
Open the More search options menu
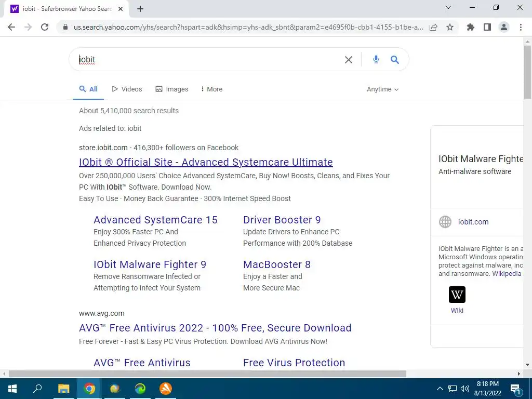coord(212,89)
